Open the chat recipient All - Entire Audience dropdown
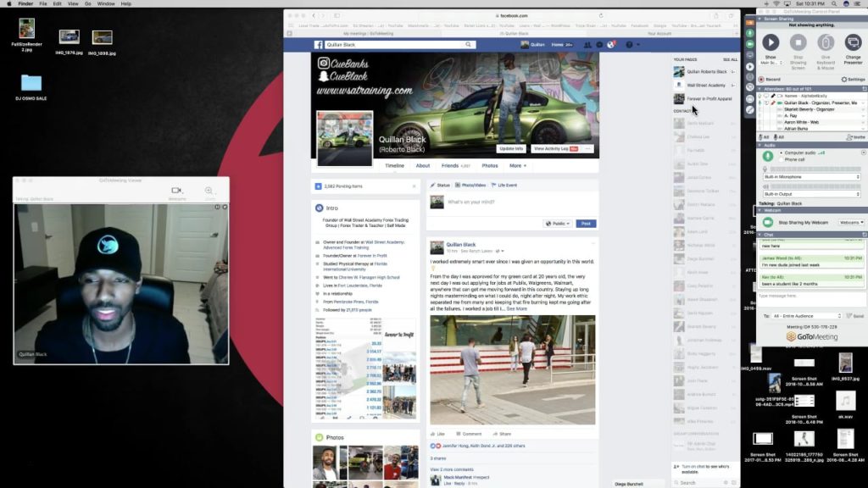868x488 pixels. tap(807, 316)
